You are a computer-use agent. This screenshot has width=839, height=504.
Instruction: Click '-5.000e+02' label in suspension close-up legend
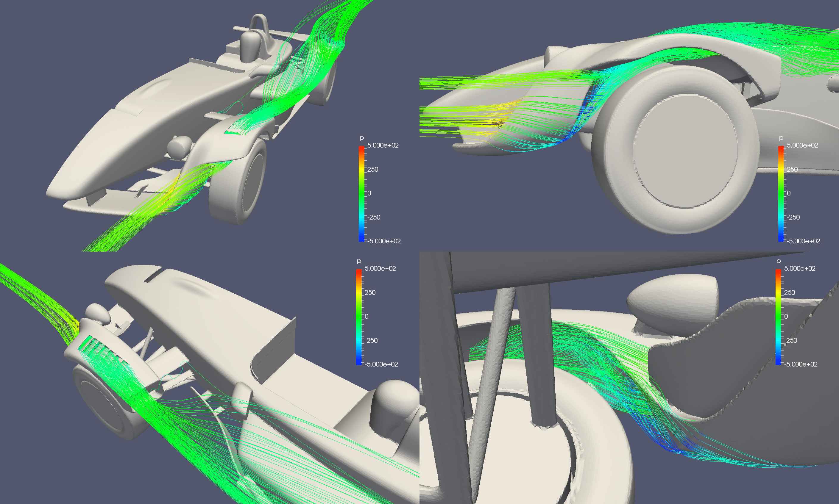coord(801,364)
